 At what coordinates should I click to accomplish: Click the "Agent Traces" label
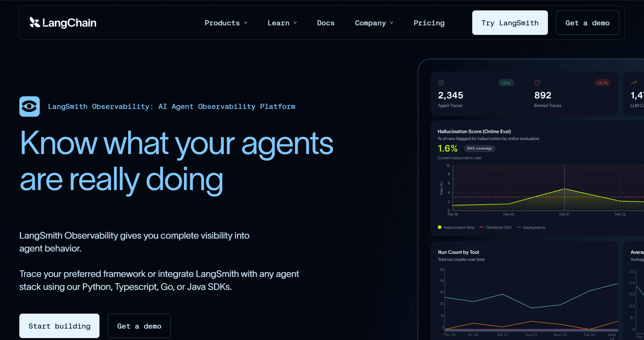[450, 105]
